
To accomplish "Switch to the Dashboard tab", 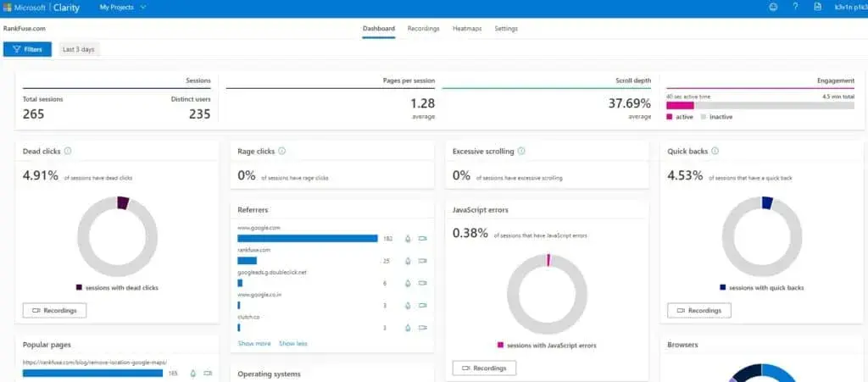I will point(379,28).
